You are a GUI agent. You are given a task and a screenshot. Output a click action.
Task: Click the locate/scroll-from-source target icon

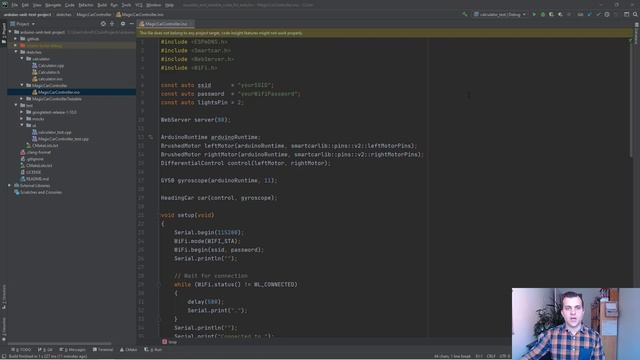103,24
